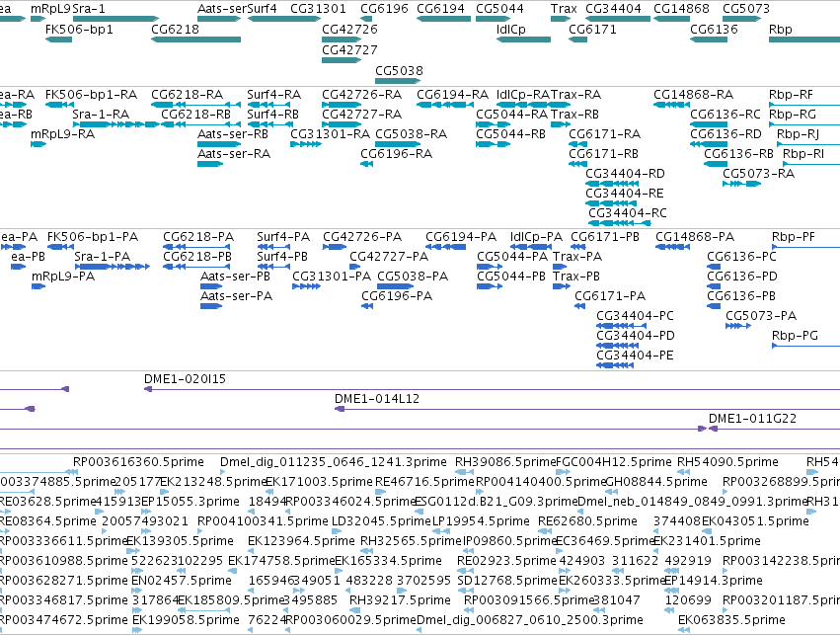840x635 pixels.
Task: Select protein CG6171-PA
Action: [610, 296]
